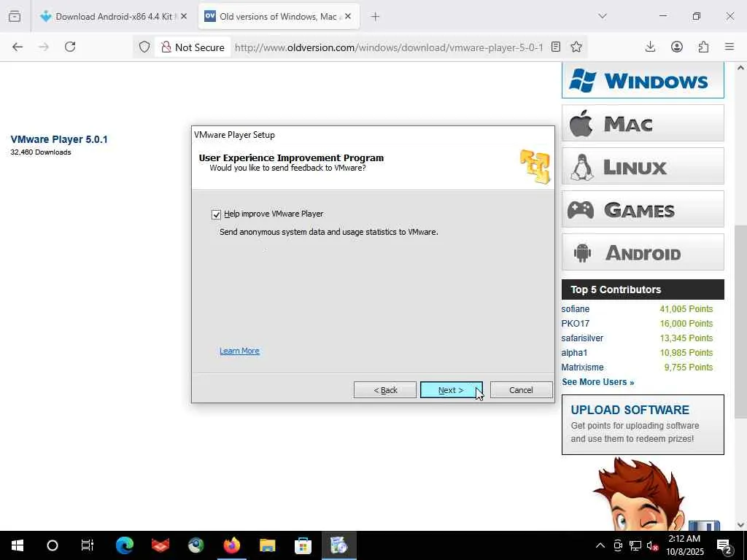Click See More Users link
Viewport: 747px width, 560px height.
(x=598, y=382)
